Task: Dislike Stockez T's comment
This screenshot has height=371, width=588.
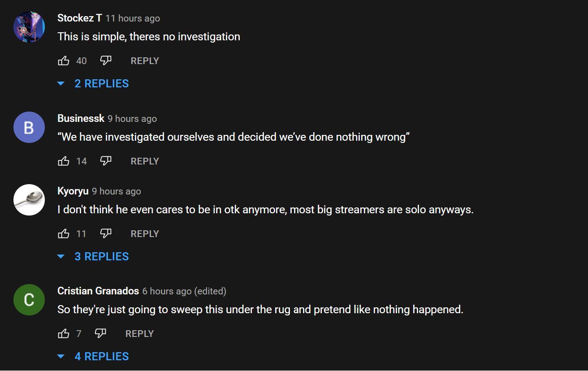Action: pyautogui.click(x=105, y=60)
